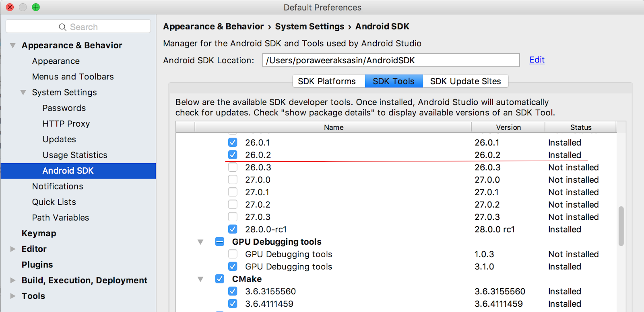Image resolution: width=644 pixels, height=312 pixels.
Task: Open Path Variables settings
Action: (60, 218)
